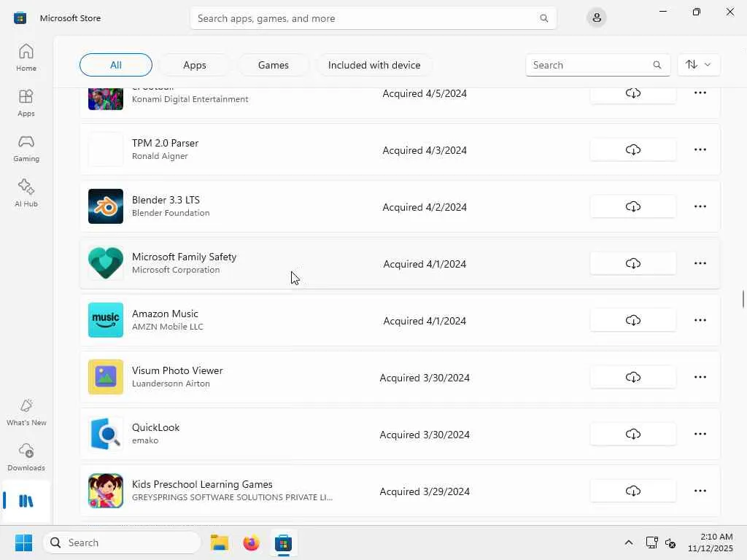Open more options for the Konami game
747x560 pixels.
(x=700, y=94)
